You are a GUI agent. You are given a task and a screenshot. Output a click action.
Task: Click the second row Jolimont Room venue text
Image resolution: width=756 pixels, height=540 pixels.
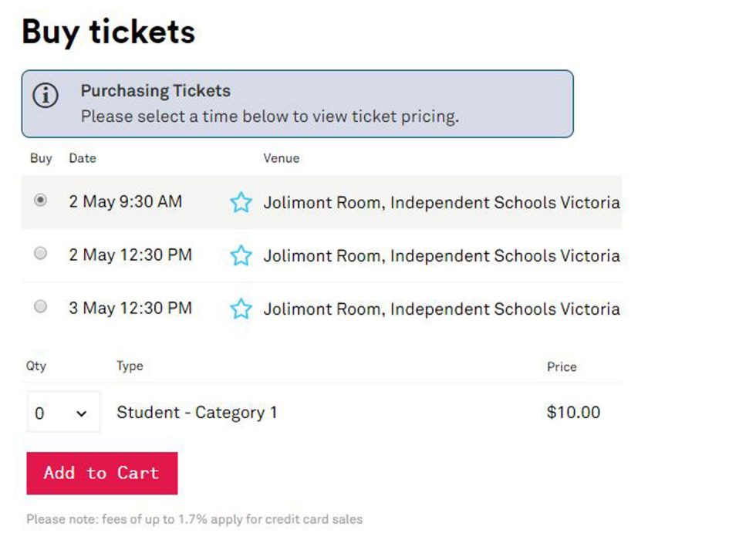click(441, 255)
